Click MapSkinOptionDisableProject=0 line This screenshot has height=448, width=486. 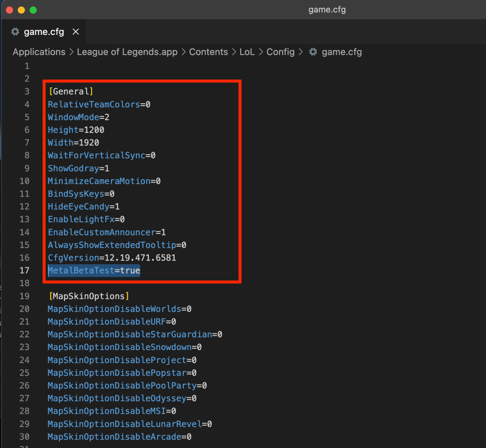[122, 360]
